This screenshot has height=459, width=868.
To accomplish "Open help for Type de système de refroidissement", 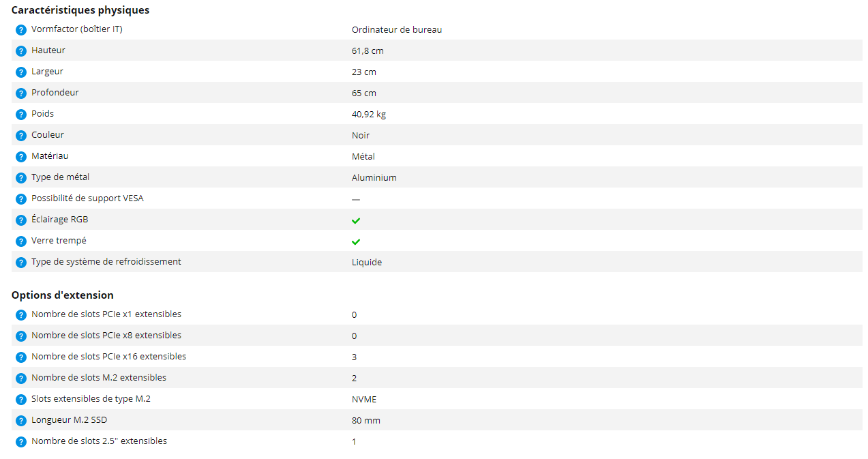I will [21, 263].
